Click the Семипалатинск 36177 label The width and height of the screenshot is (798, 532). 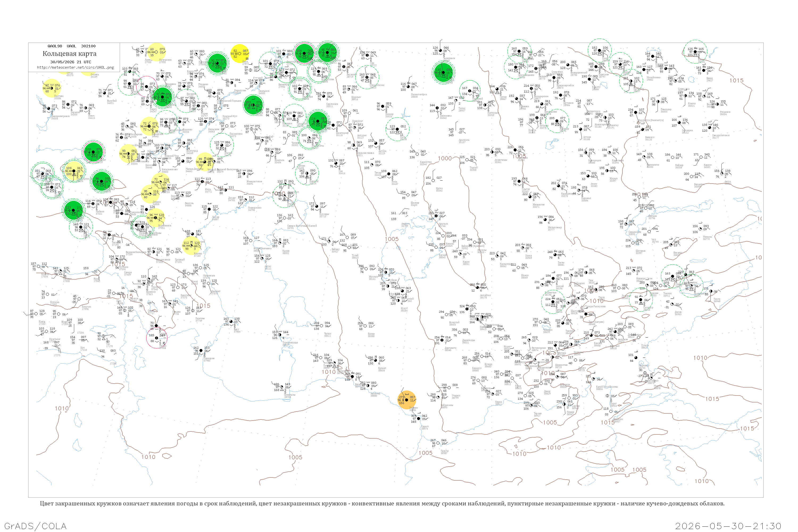[721, 136]
